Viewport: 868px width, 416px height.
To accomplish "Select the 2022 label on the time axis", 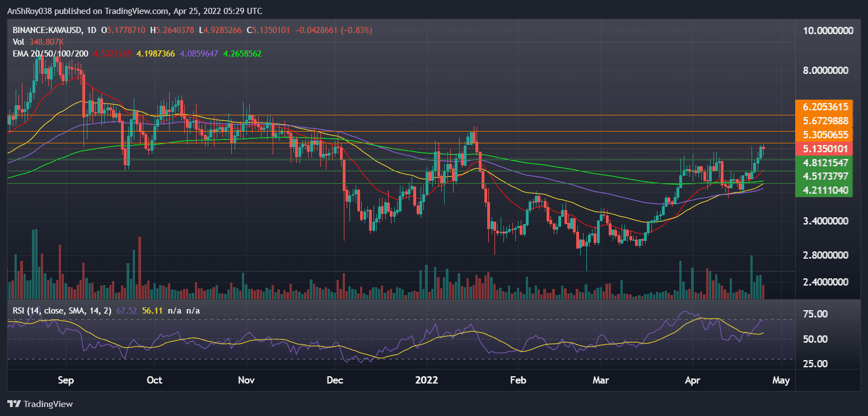I will [x=427, y=380].
